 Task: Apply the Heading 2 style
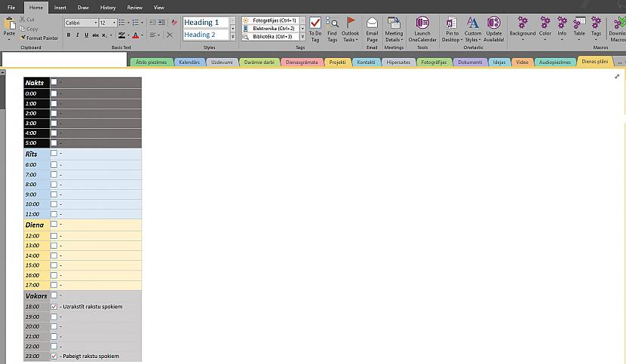point(206,35)
